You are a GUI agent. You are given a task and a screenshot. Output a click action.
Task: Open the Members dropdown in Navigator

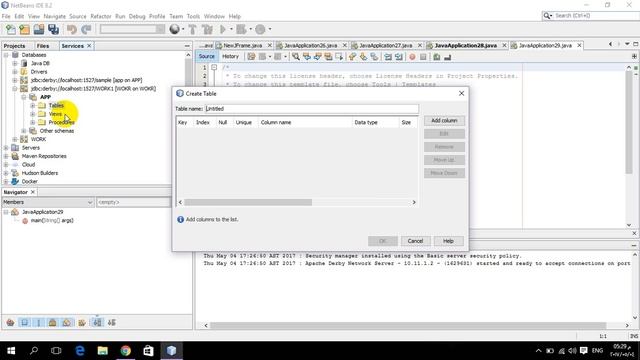pyautogui.click(x=48, y=202)
